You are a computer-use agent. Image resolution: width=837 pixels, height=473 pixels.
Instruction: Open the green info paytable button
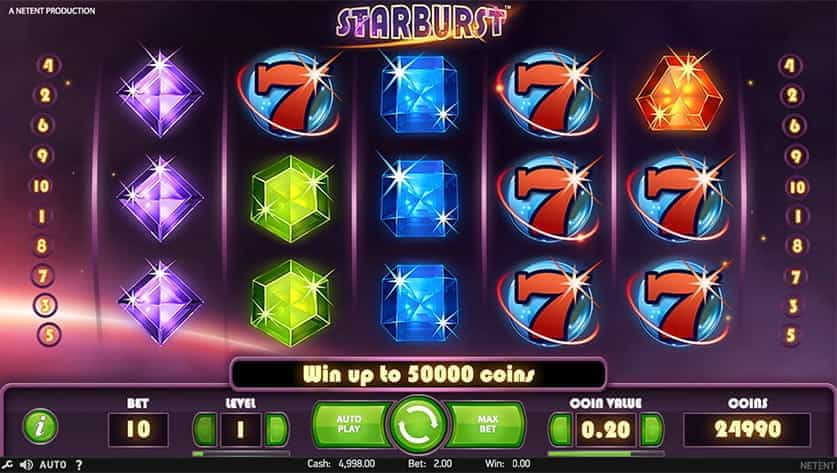[x=40, y=427]
